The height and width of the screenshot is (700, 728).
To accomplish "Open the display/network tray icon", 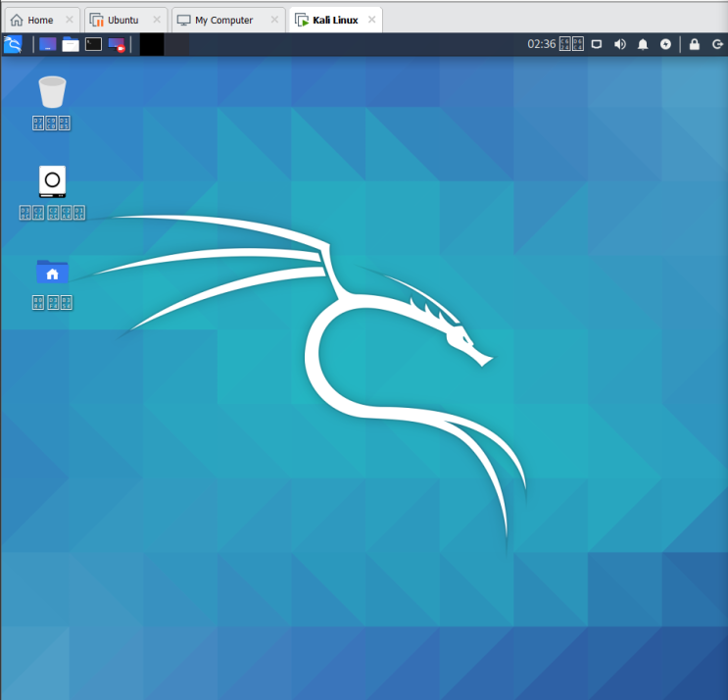I will point(597,44).
